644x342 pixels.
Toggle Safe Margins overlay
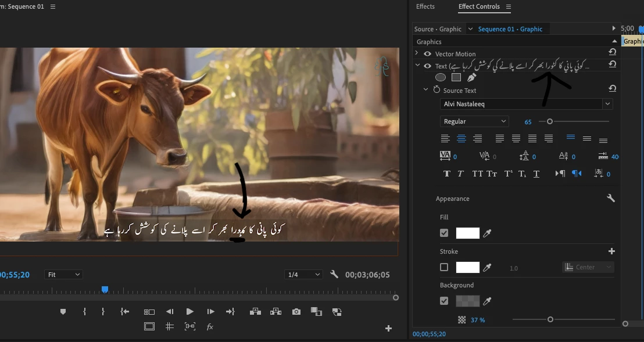point(149,326)
